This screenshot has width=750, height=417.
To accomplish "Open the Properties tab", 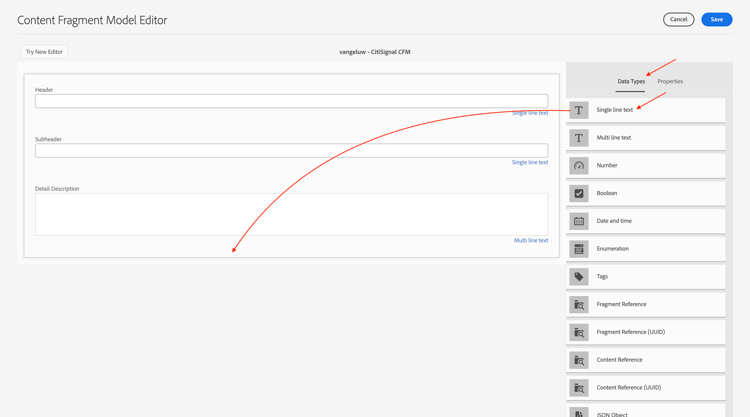I will (670, 81).
